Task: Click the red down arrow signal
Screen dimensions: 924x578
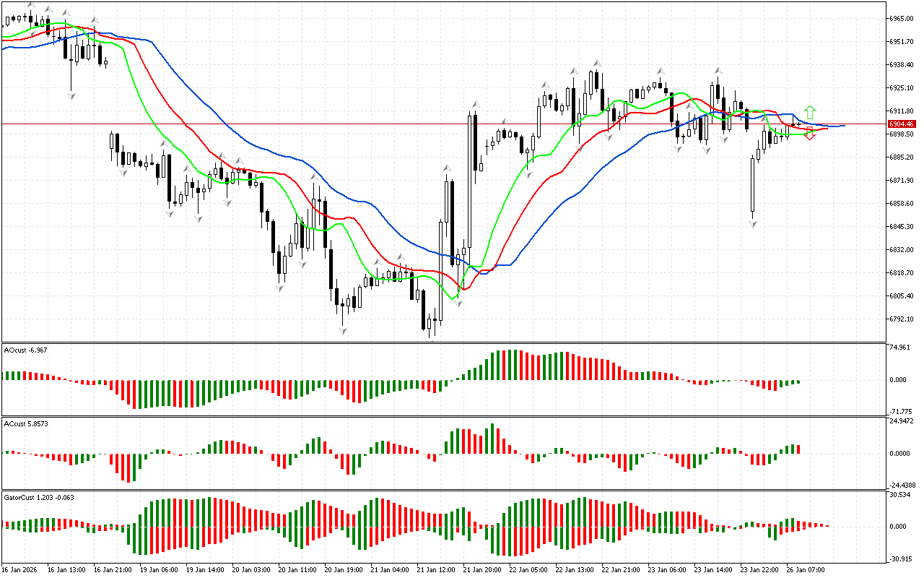Action: (810, 134)
